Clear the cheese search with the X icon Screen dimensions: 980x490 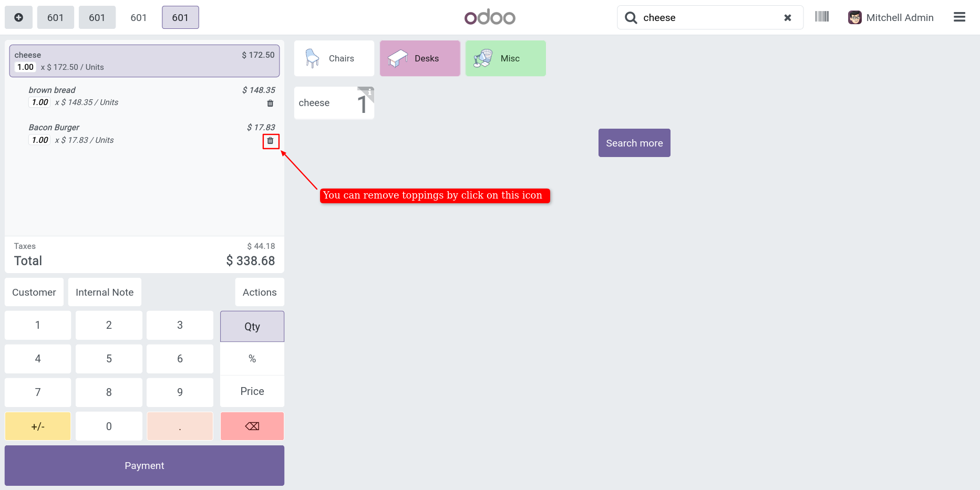(x=787, y=18)
